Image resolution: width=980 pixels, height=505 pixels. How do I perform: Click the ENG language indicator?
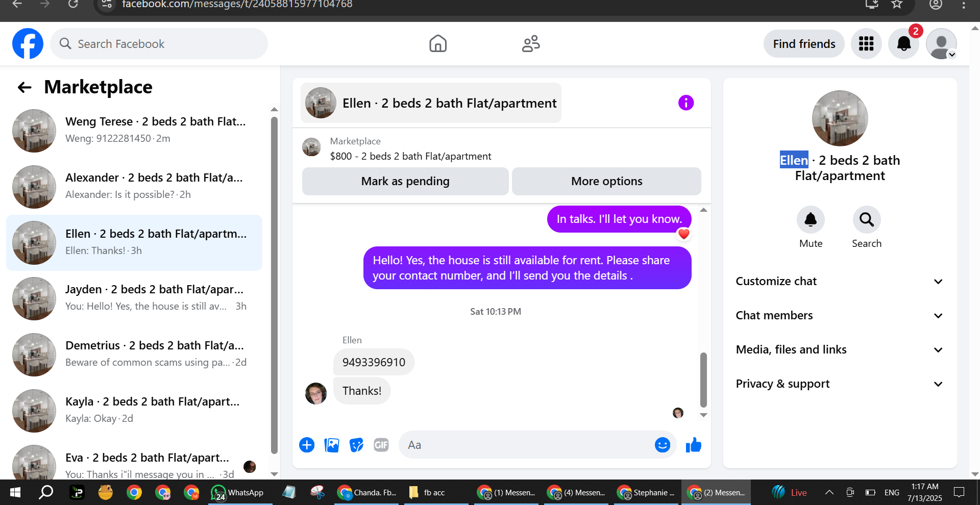click(x=892, y=492)
